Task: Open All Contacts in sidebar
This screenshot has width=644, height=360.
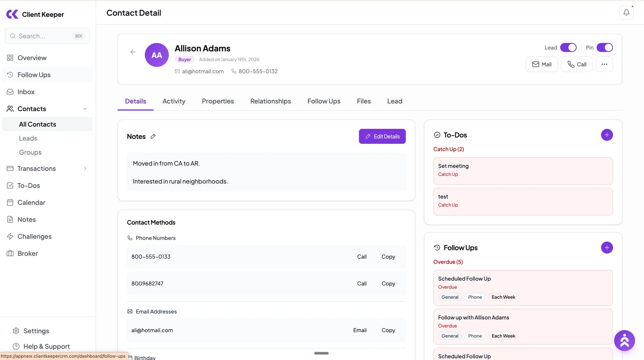Action: tap(47, 124)
